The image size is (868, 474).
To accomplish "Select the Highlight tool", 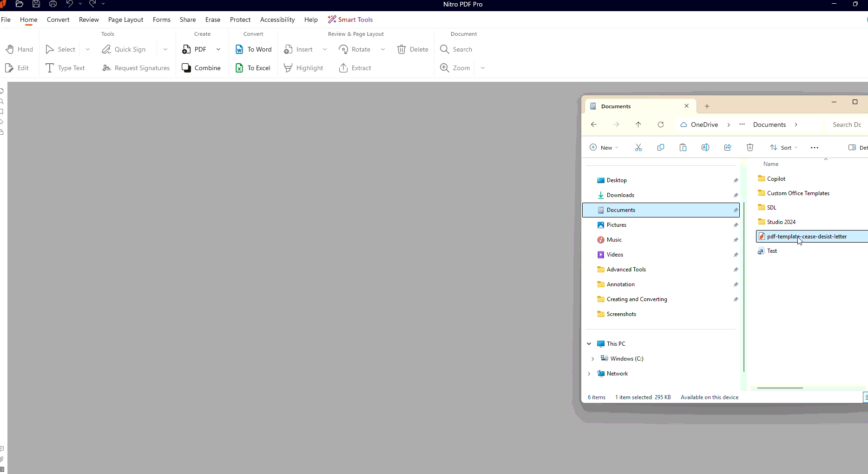I will click(x=304, y=68).
